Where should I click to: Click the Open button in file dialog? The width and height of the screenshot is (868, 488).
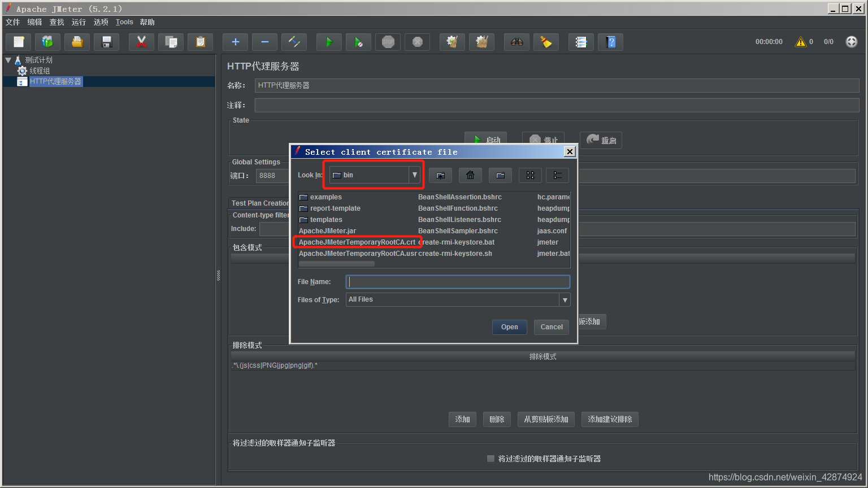[x=509, y=327]
